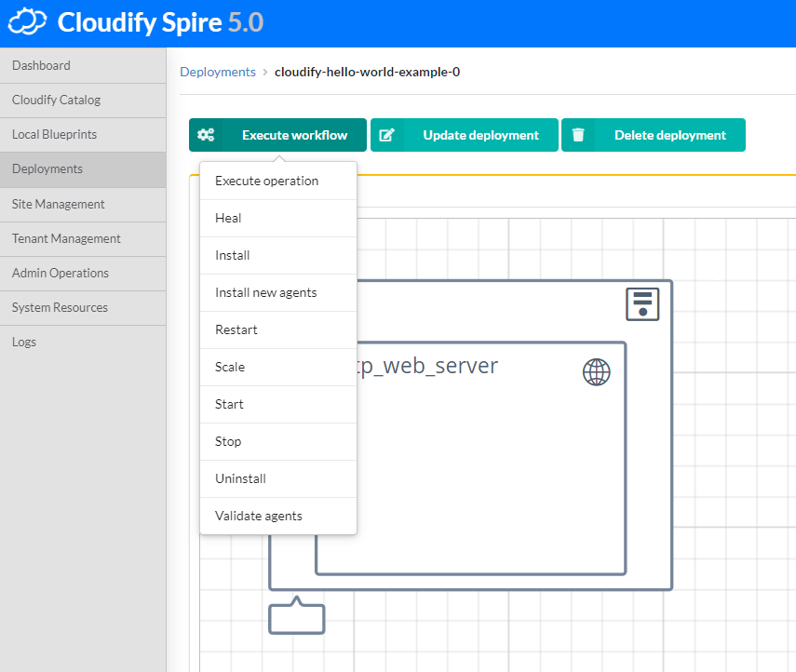Click the Cloudify cloud logo
Viewport: 796px width, 672px height.
point(27,20)
